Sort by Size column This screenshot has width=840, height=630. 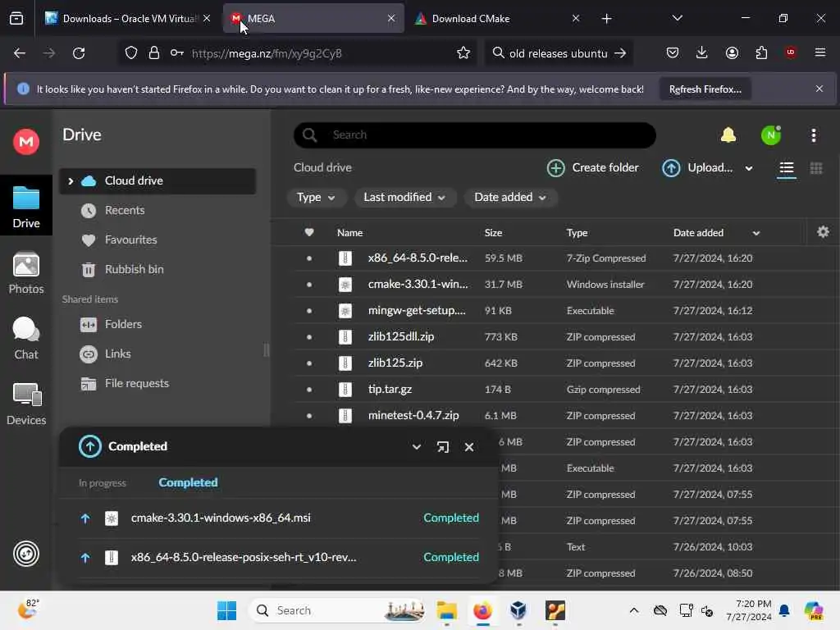tap(493, 232)
